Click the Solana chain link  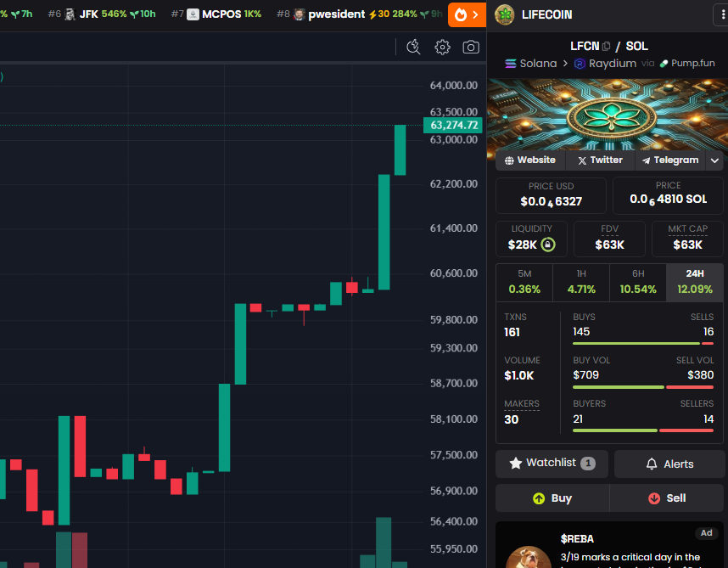tap(531, 64)
